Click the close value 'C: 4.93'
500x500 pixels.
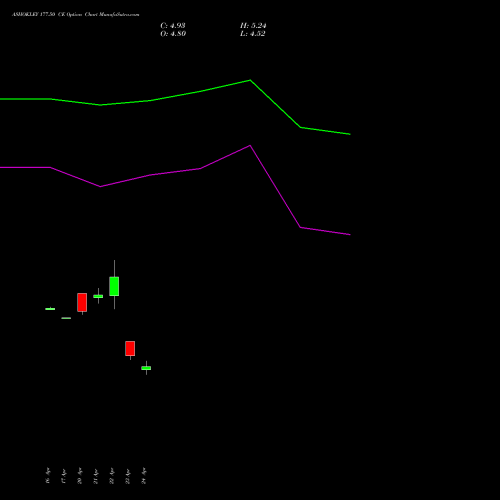173,26
